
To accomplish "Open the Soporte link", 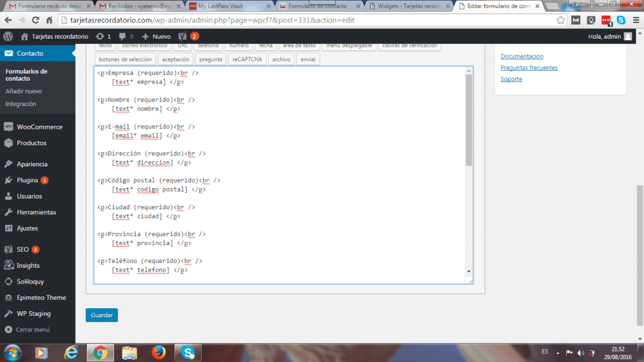I will pyautogui.click(x=511, y=79).
